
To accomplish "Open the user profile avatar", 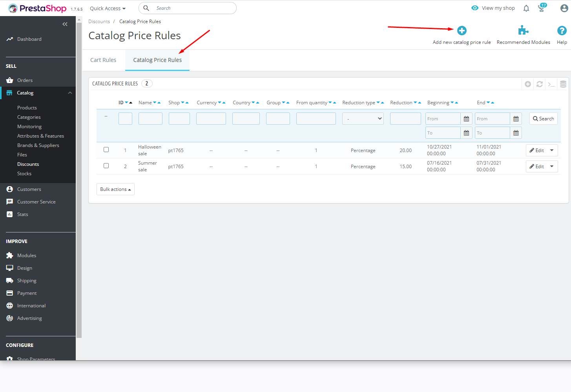I will point(564,8).
